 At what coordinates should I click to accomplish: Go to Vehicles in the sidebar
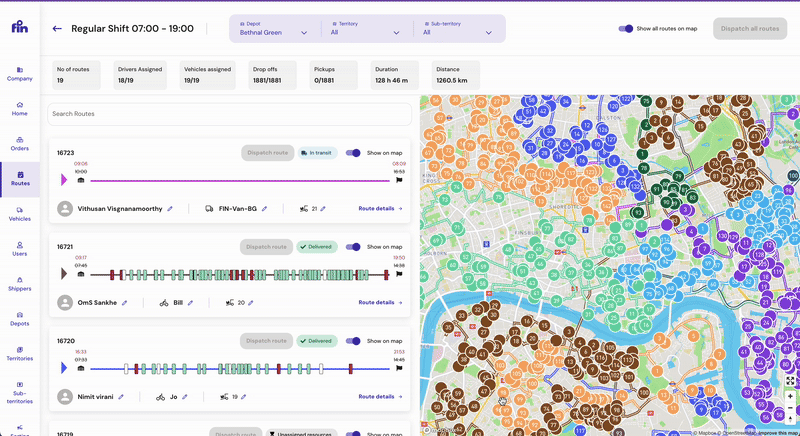[x=19, y=213]
